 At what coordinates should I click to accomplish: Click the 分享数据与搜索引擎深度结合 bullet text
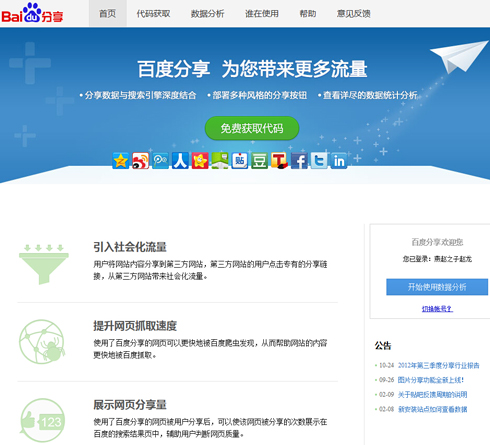[140, 95]
